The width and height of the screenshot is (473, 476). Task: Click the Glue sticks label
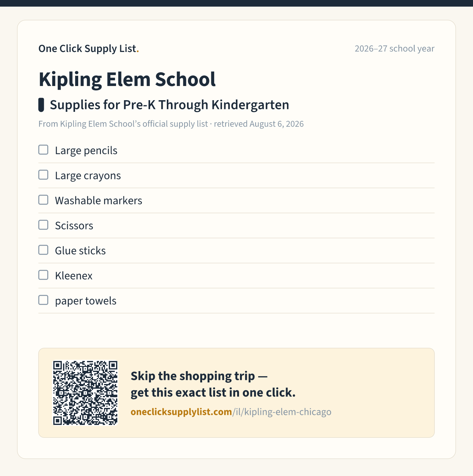click(80, 251)
